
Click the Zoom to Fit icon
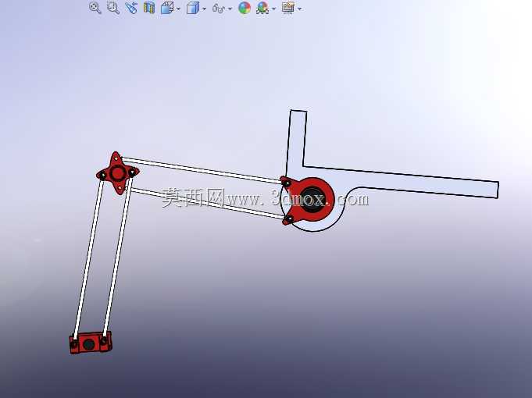click(95, 8)
